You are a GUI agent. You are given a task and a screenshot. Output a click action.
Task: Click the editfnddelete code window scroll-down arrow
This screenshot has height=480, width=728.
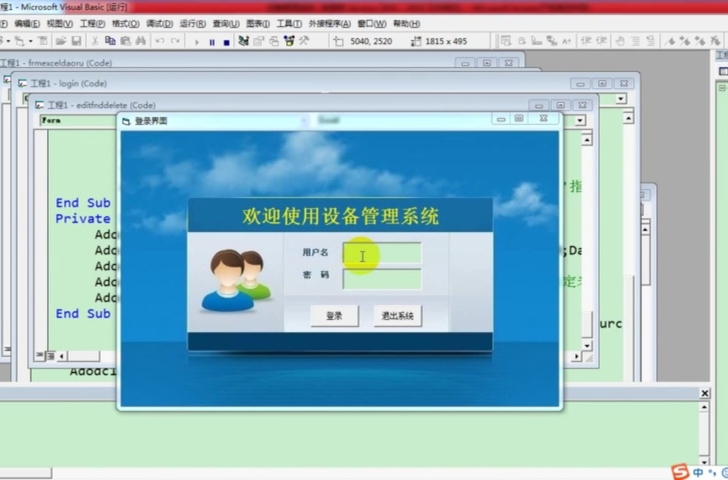click(587, 345)
